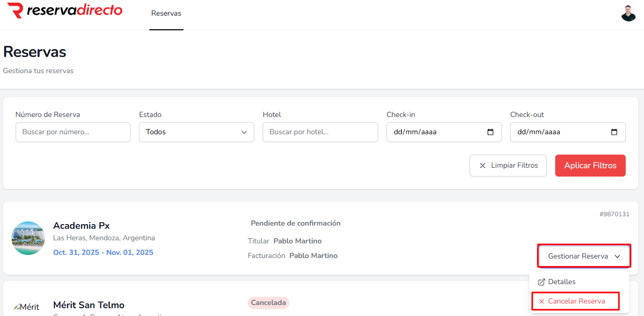The image size is (644, 316).
Task: Click the Detalles external-link icon
Action: [542, 282]
